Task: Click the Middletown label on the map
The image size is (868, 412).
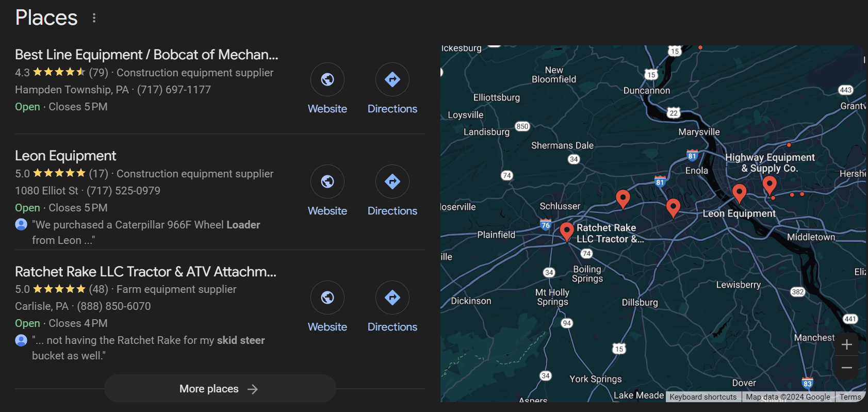Action: 811,237
